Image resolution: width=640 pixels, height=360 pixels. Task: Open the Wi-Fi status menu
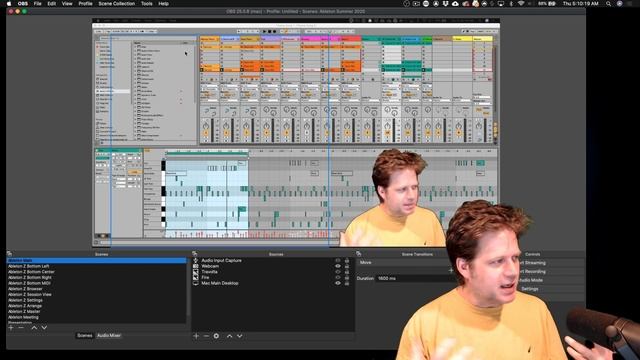tap(521, 4)
